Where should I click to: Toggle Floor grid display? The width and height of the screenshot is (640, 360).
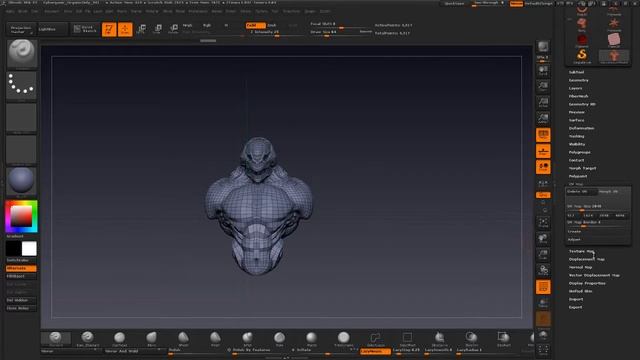pyautogui.click(x=543, y=151)
